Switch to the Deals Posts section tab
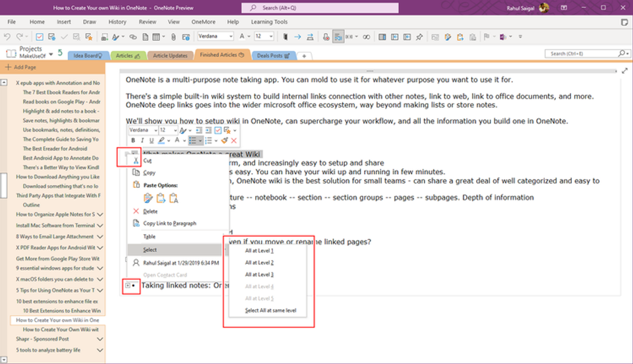The width and height of the screenshot is (633, 364). [x=273, y=55]
